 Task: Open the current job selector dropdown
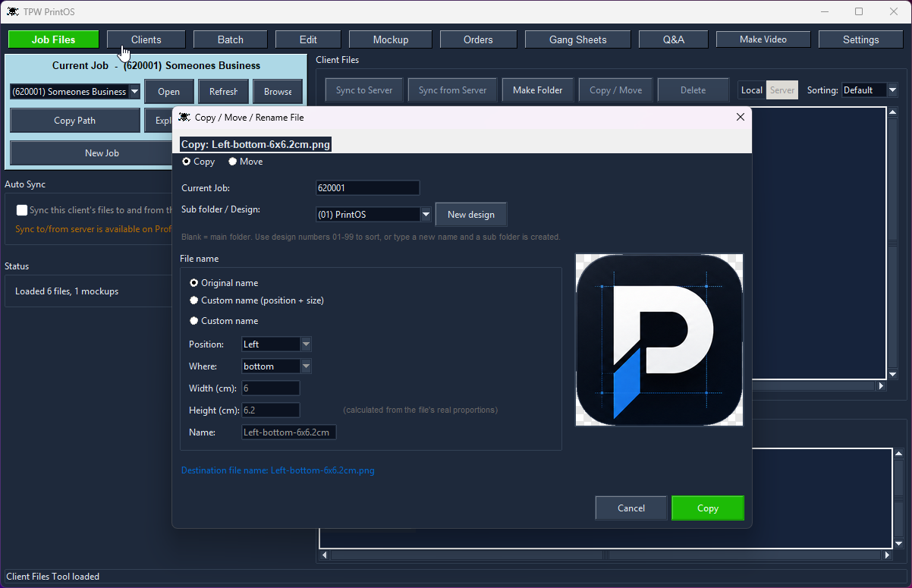[134, 92]
